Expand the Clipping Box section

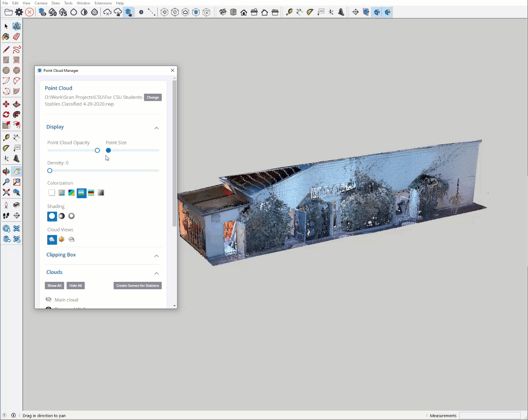coord(156,256)
